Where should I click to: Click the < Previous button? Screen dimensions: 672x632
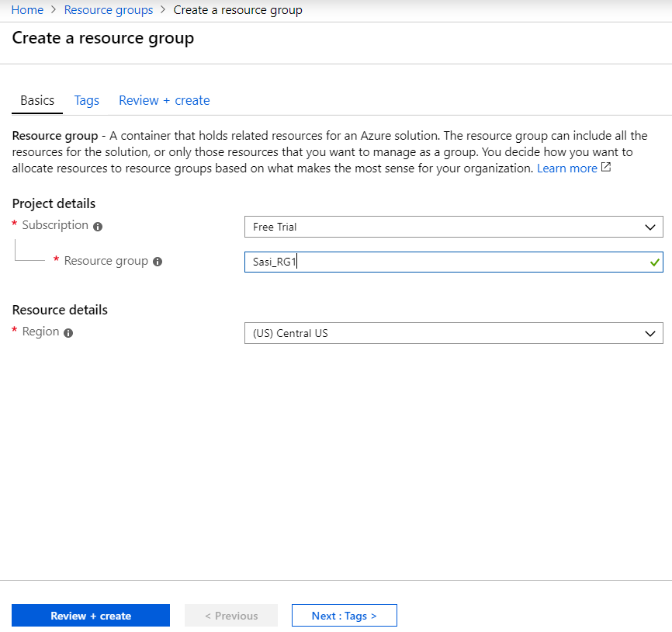[231, 616]
